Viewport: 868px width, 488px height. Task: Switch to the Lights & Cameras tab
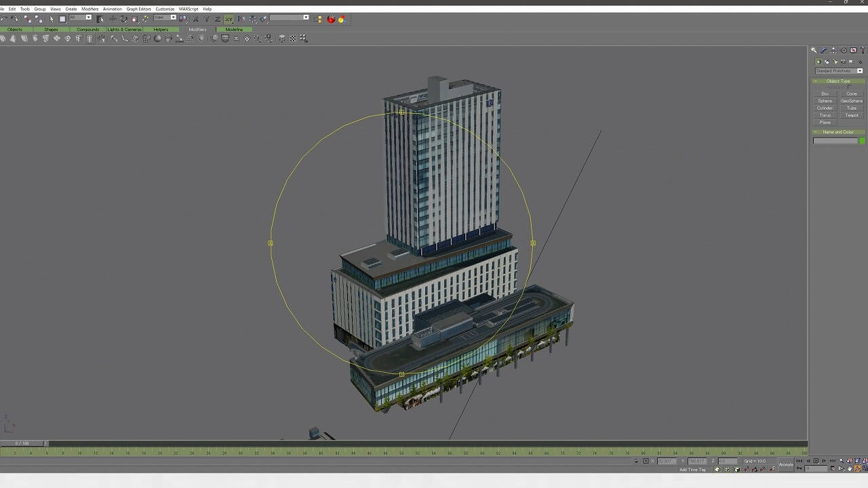tap(124, 29)
